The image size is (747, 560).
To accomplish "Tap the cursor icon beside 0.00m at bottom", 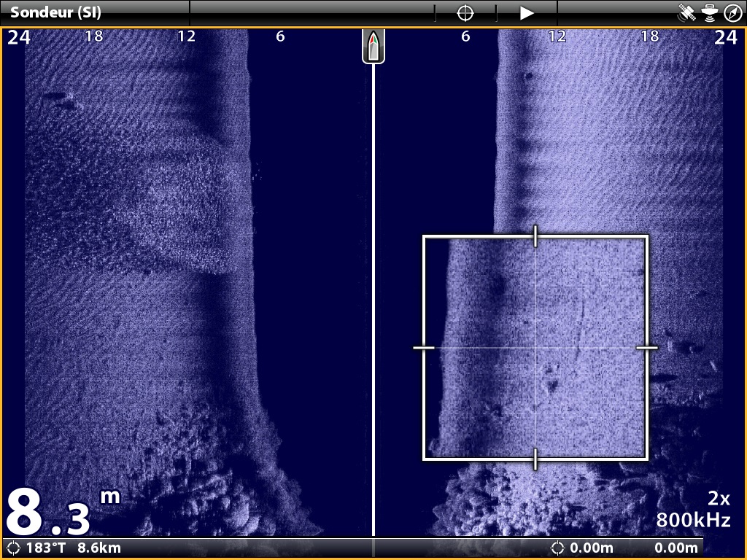I will pyautogui.click(x=558, y=548).
